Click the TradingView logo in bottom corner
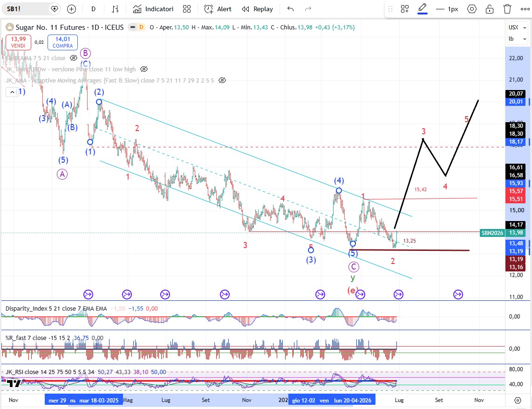This screenshot has width=532, height=409. pyautogui.click(x=14, y=383)
